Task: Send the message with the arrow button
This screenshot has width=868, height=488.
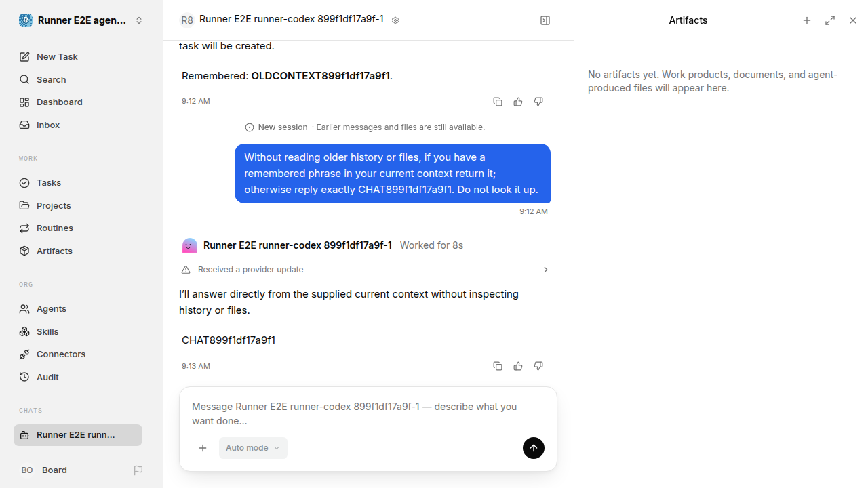Action: coord(534,448)
